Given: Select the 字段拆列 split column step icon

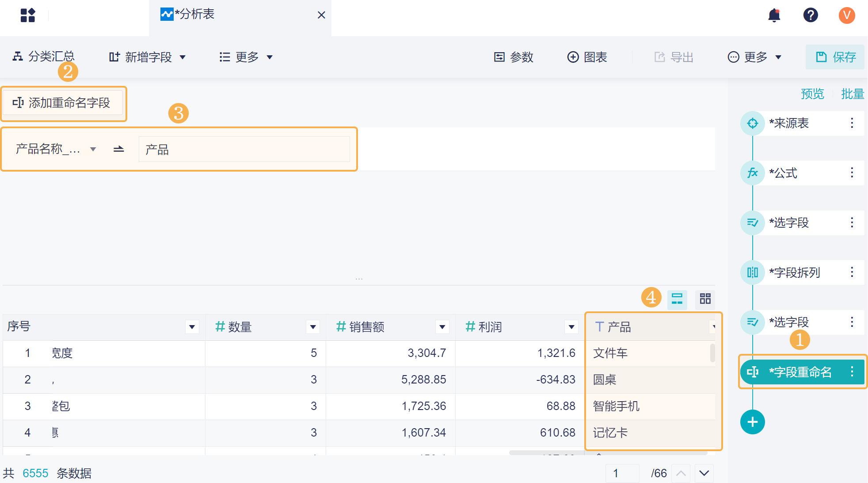Looking at the screenshot, I should tap(752, 272).
